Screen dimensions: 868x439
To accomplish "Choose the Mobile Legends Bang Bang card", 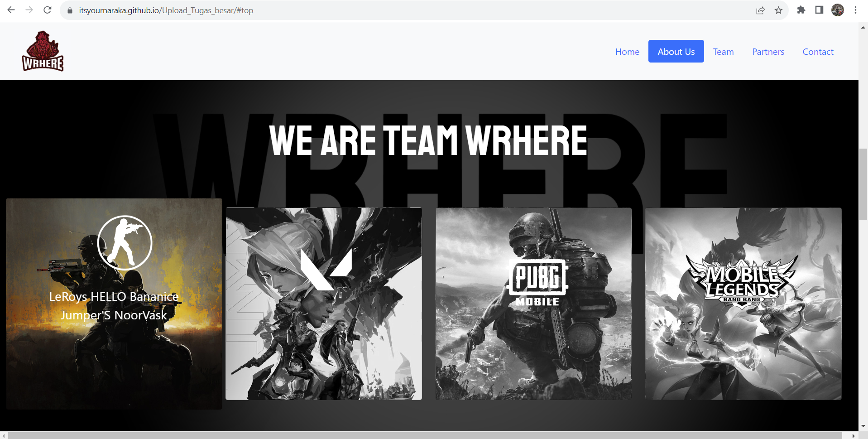I will 743,304.
